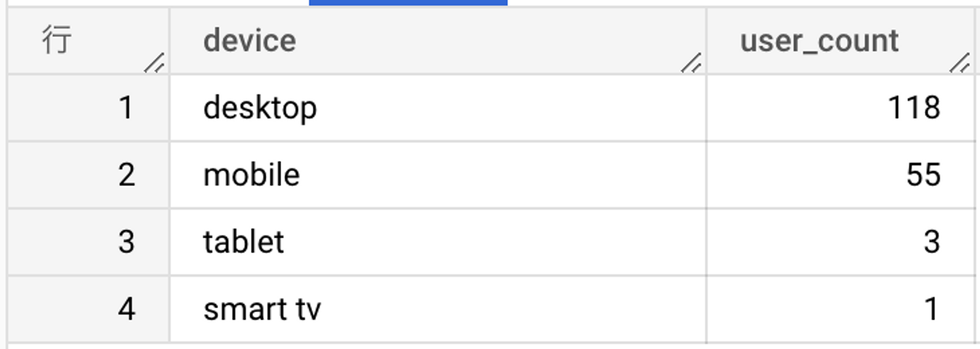The image size is (980, 349).
Task: Select the smart tv user count 1
Action: coord(932,309)
